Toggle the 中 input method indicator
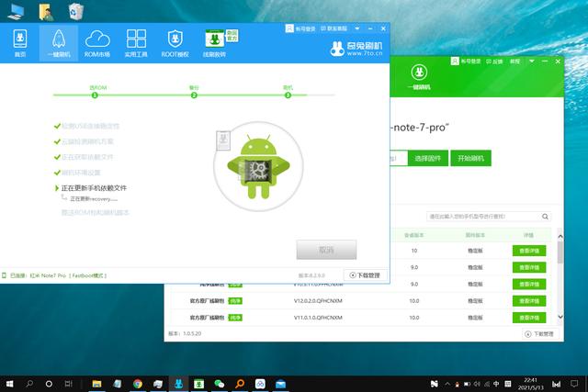This screenshot has height=392, width=588. 496,384
